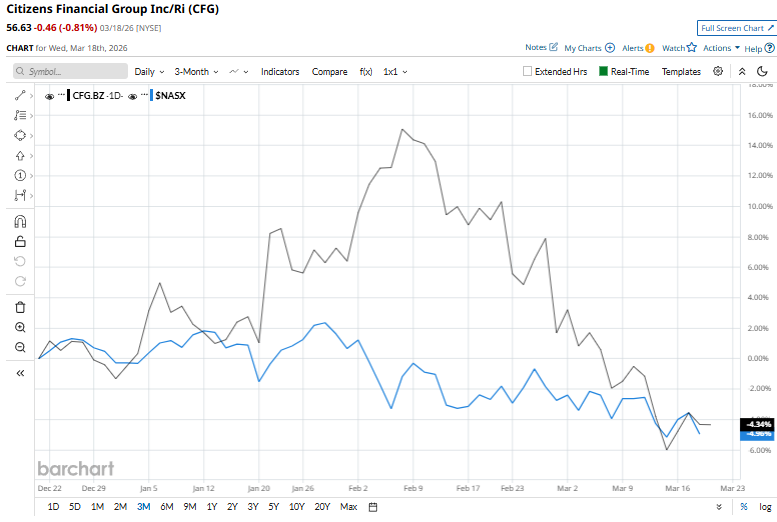The image size is (777, 522).
Task: Open the Templates link
Action: [x=681, y=72]
